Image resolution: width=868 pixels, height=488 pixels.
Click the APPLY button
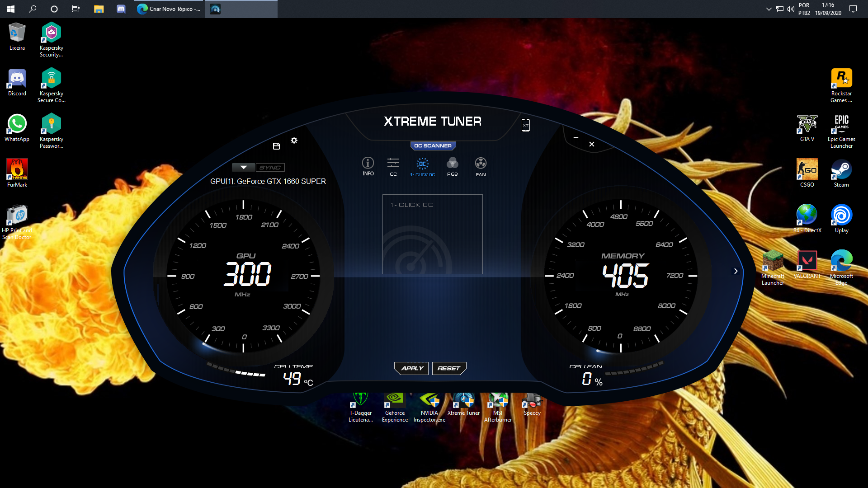click(x=411, y=368)
